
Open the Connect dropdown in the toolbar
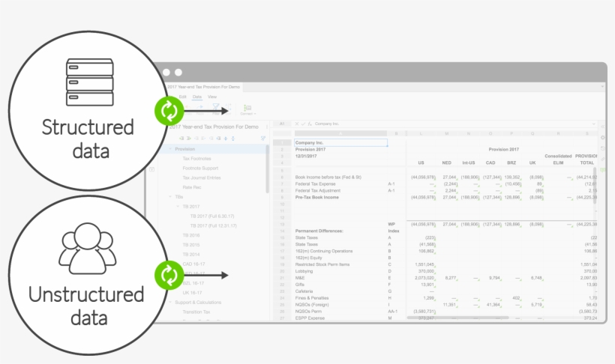tap(247, 109)
